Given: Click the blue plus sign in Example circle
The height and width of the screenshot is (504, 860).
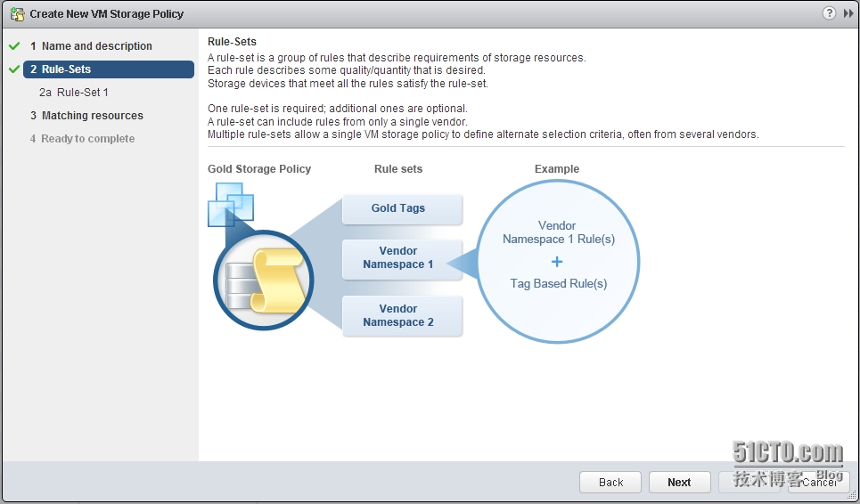Looking at the screenshot, I should point(557,262).
